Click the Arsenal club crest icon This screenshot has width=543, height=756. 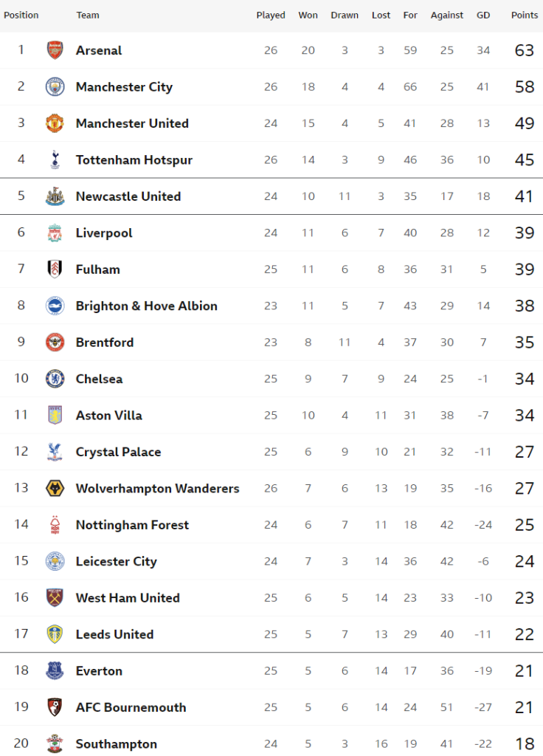pos(55,50)
